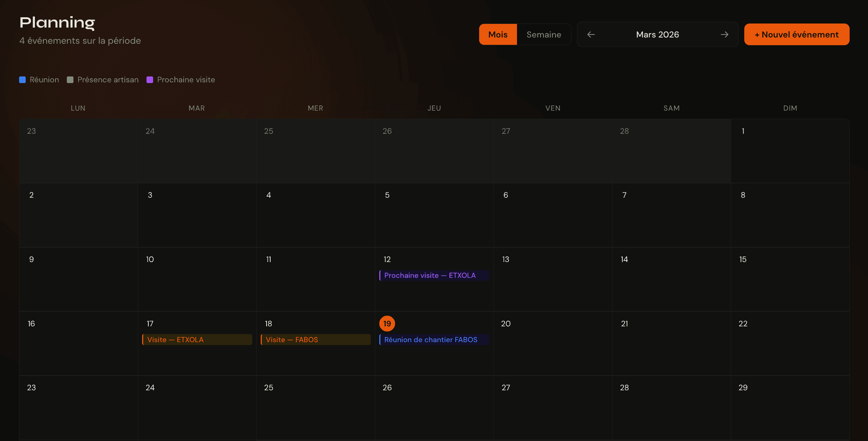Click the blue Réunion legend swatch
This screenshot has height=441, width=868.
pyautogui.click(x=22, y=80)
